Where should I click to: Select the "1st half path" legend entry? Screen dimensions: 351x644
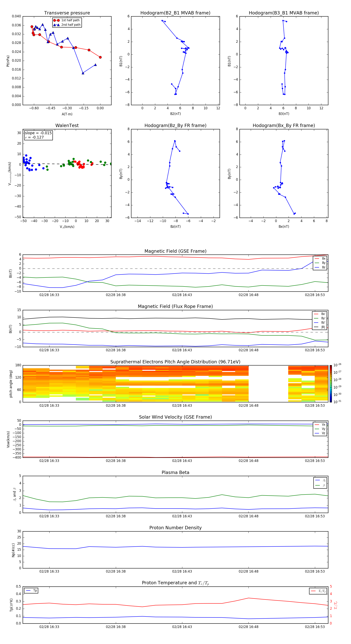click(67, 20)
